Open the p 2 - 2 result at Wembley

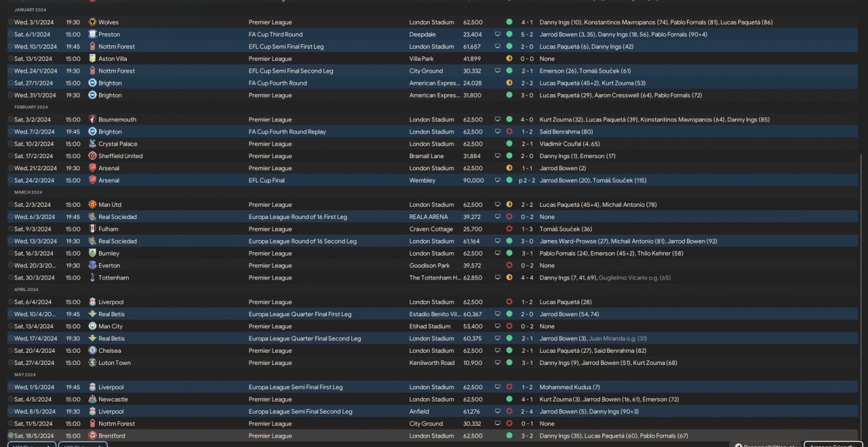click(x=526, y=181)
